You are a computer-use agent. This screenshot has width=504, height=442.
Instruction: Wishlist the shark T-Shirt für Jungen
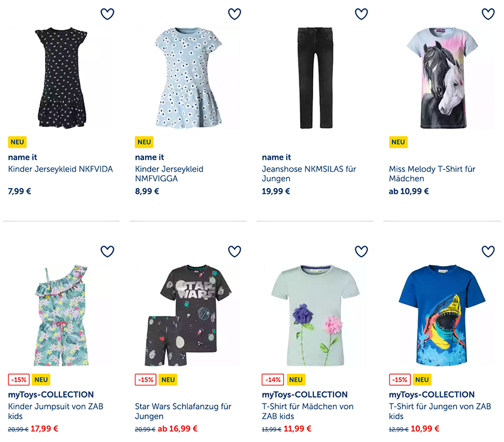point(488,251)
